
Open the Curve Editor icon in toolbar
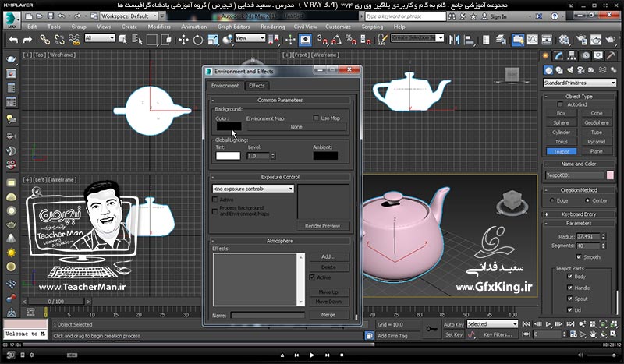(x=532, y=40)
